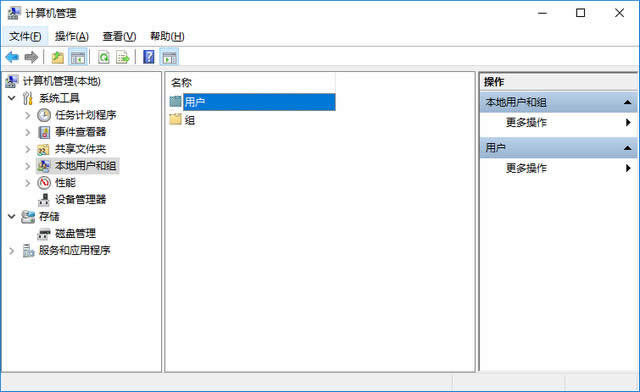Screen dimensions: 640x392
Task: Click the 共享文件夹 icon
Action: [x=43, y=149]
